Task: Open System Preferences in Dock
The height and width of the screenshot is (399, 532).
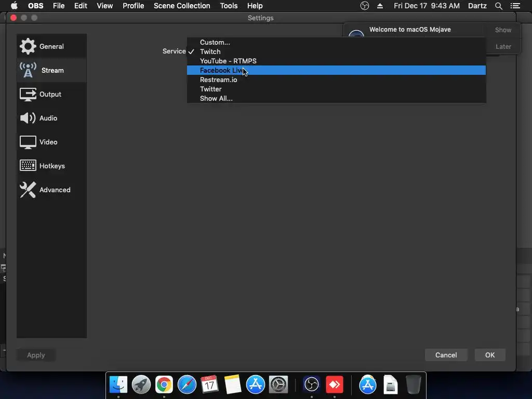Action: coord(278,384)
